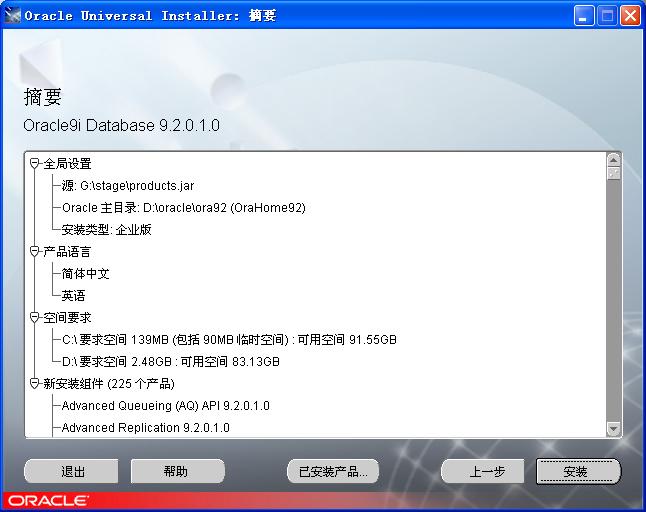Click the 产品语言 label
646x512 pixels.
pyautogui.click(x=67, y=251)
